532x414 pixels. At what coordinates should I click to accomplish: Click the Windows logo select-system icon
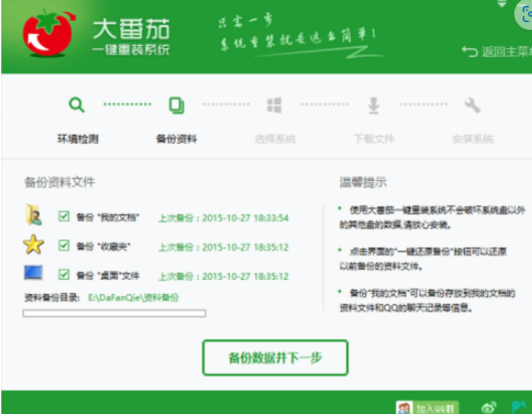tap(274, 106)
